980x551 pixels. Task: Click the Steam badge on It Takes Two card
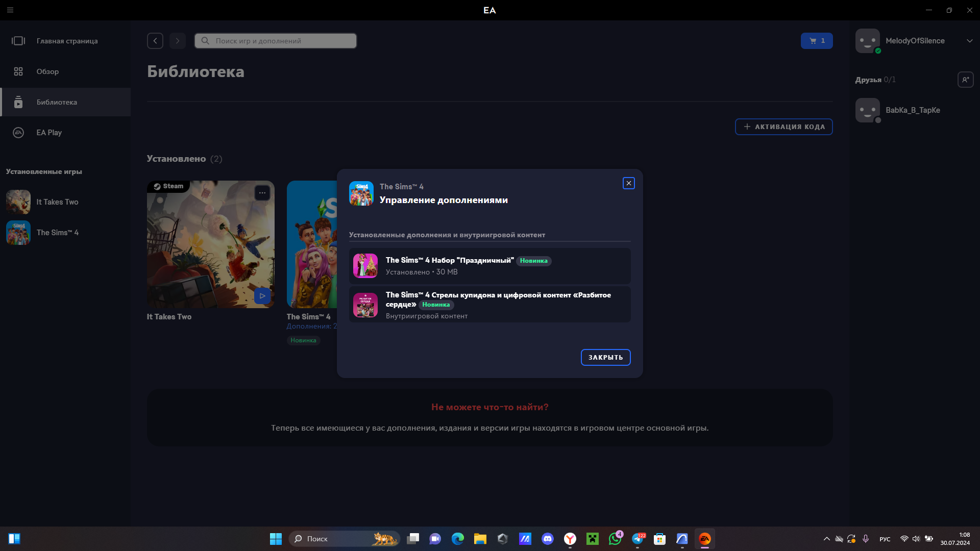pyautogui.click(x=168, y=186)
